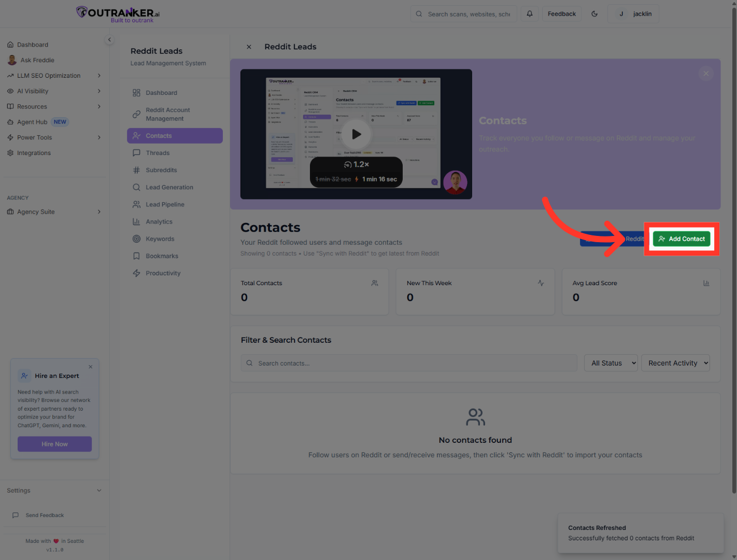Viewport: 737px width, 560px height.
Task: Click the Productivity lightning icon
Action: [136, 273]
